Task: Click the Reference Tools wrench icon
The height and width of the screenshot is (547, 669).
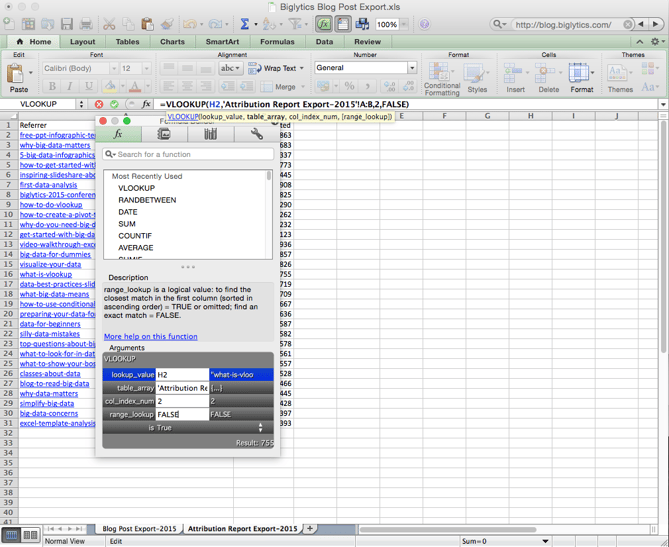Action: [x=256, y=134]
